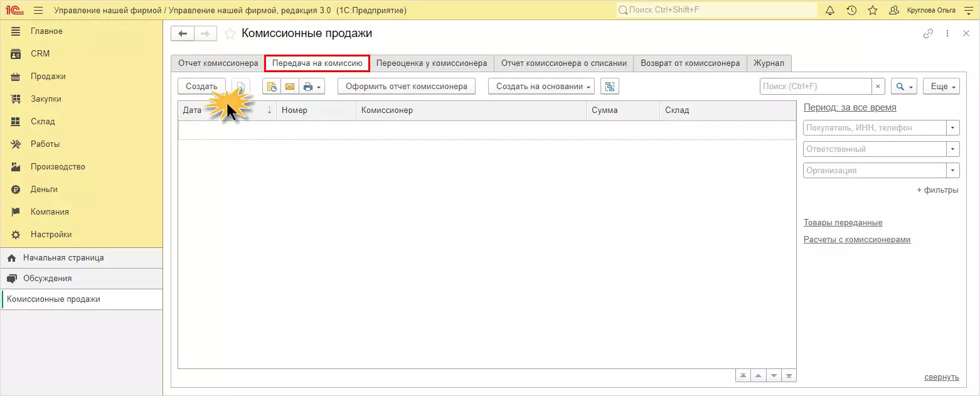The width and height of the screenshot is (980, 396).
Task: Sort list by Комиссионер column header
Action: (471, 110)
